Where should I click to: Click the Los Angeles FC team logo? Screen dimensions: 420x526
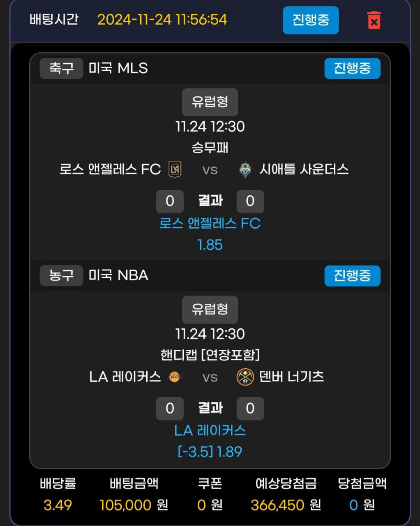tap(175, 170)
